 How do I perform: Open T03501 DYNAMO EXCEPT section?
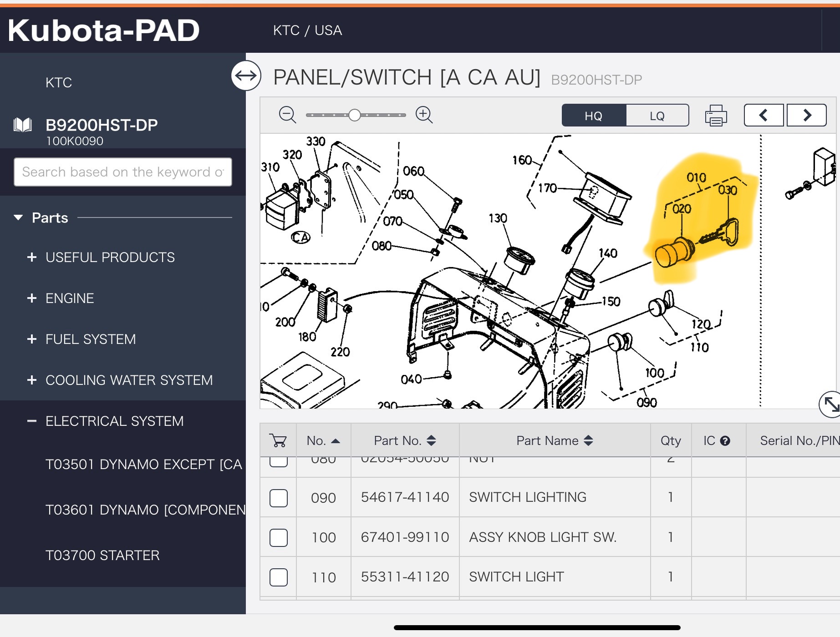[x=143, y=464]
